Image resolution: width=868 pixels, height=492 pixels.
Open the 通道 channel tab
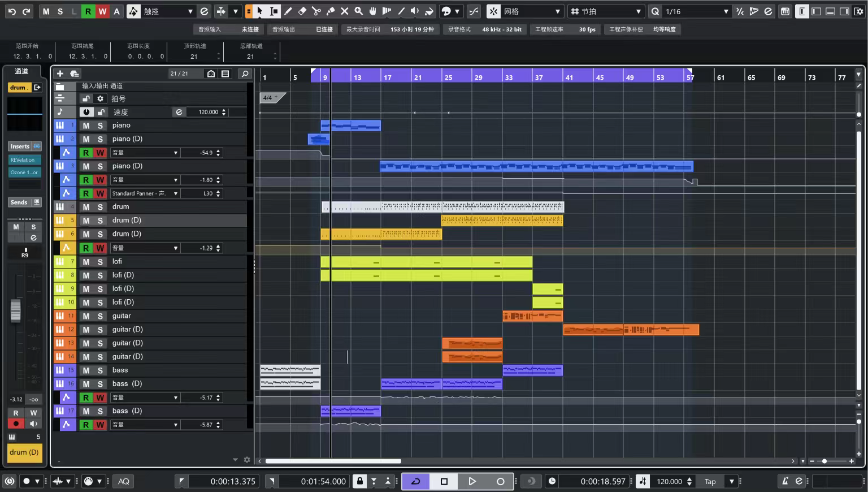pos(21,71)
